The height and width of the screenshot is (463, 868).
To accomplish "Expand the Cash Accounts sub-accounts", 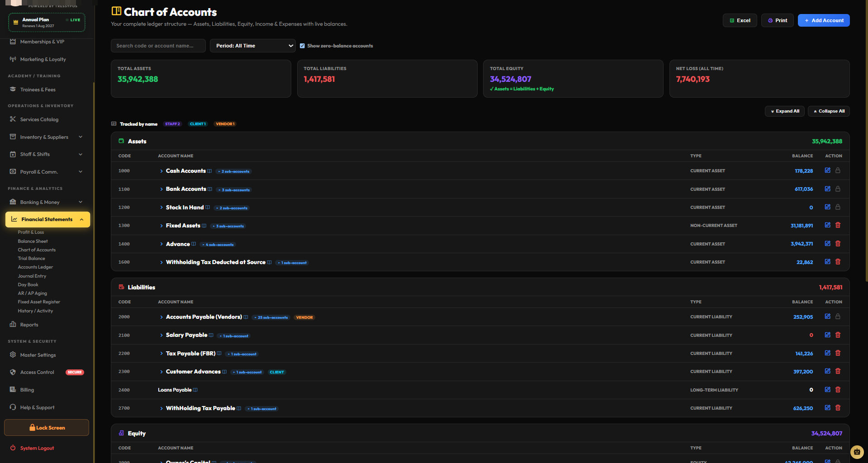I will tap(161, 171).
